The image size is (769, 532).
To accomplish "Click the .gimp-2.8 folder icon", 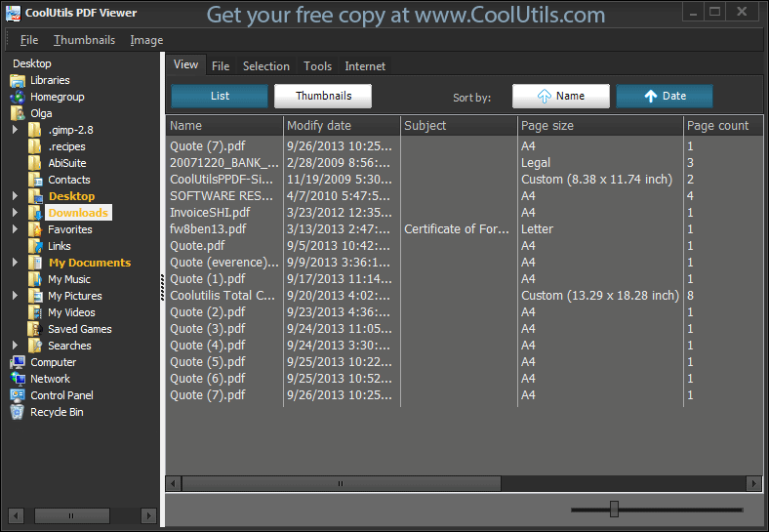I will coord(35,130).
